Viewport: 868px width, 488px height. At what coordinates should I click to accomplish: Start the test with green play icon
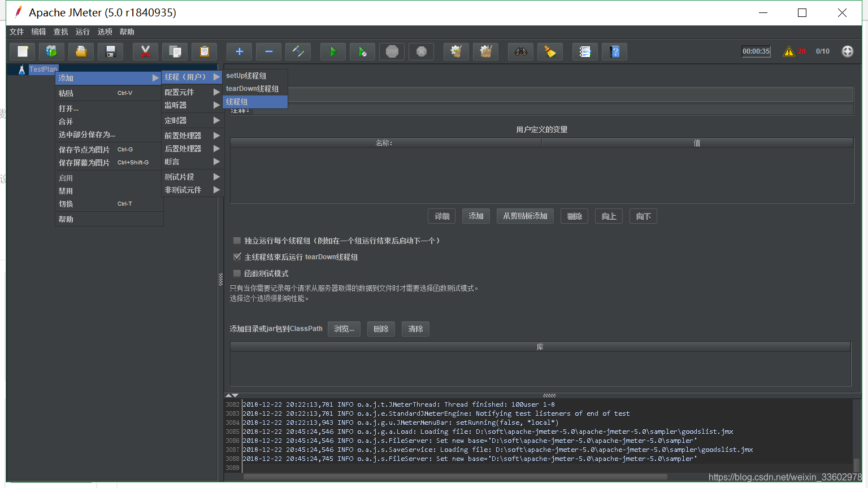point(333,51)
